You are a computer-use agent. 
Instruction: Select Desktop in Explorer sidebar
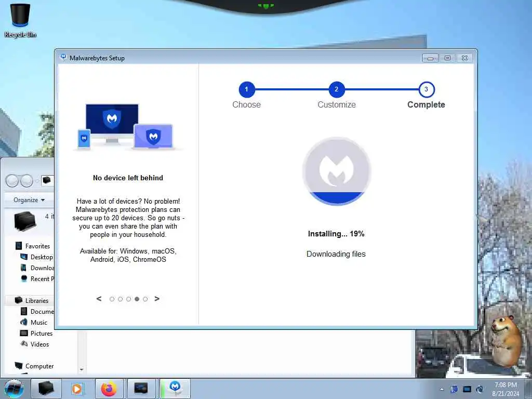pos(37,257)
